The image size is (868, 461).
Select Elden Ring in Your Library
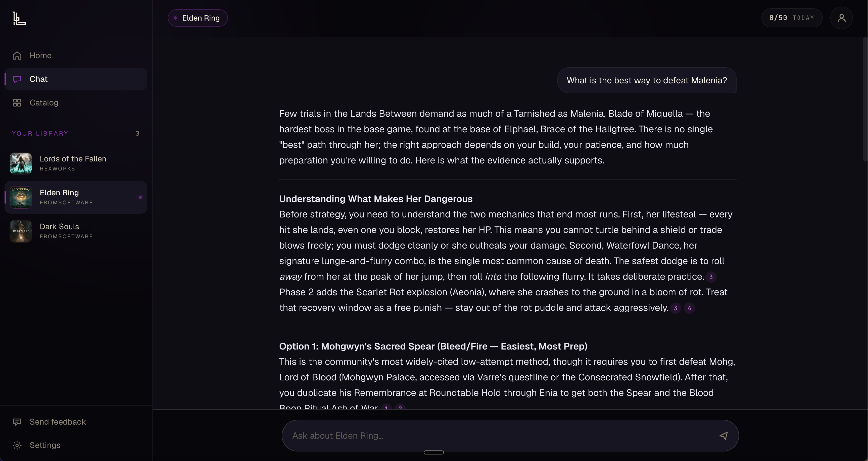(76, 197)
